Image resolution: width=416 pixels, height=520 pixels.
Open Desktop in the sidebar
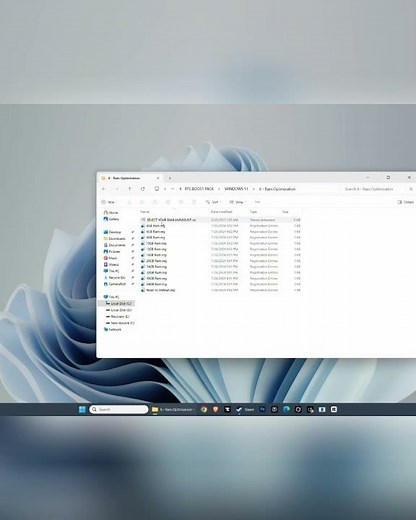pos(112,232)
